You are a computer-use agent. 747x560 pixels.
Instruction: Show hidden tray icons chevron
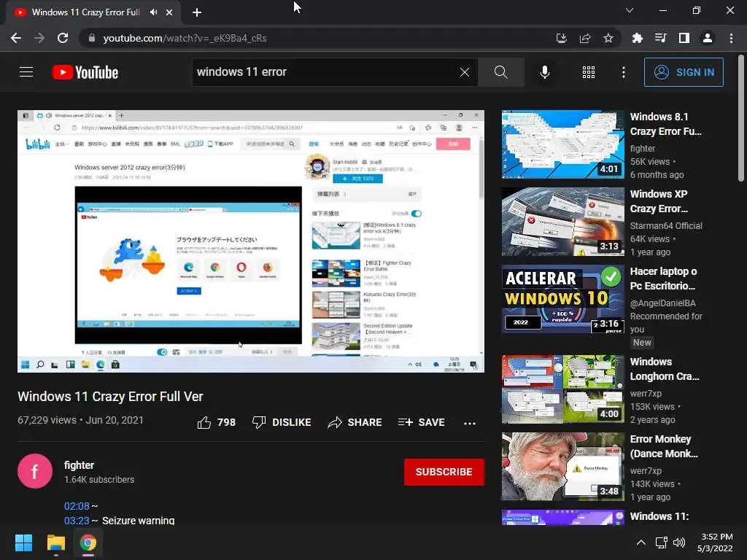point(641,542)
